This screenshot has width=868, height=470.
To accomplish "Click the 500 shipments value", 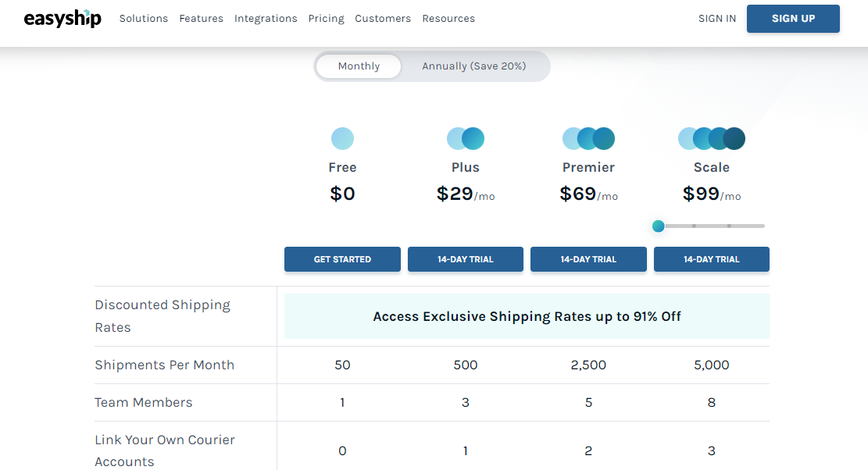I will coord(466,365).
